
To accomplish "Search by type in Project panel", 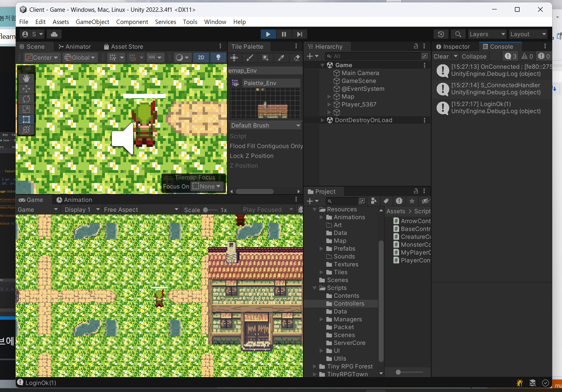I will tap(374, 201).
